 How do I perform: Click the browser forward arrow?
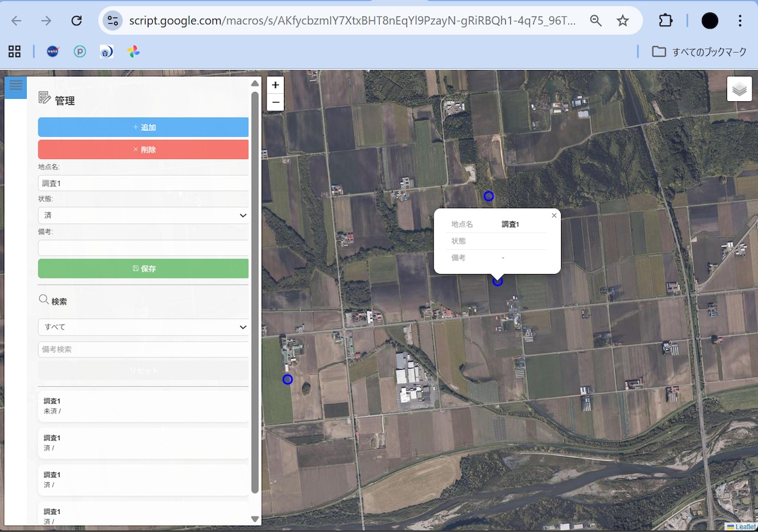pos(47,21)
